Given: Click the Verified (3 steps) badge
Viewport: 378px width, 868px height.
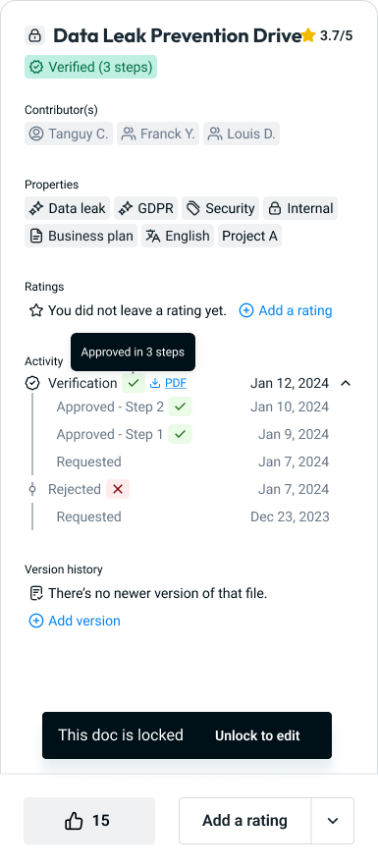Looking at the screenshot, I should click(90, 67).
